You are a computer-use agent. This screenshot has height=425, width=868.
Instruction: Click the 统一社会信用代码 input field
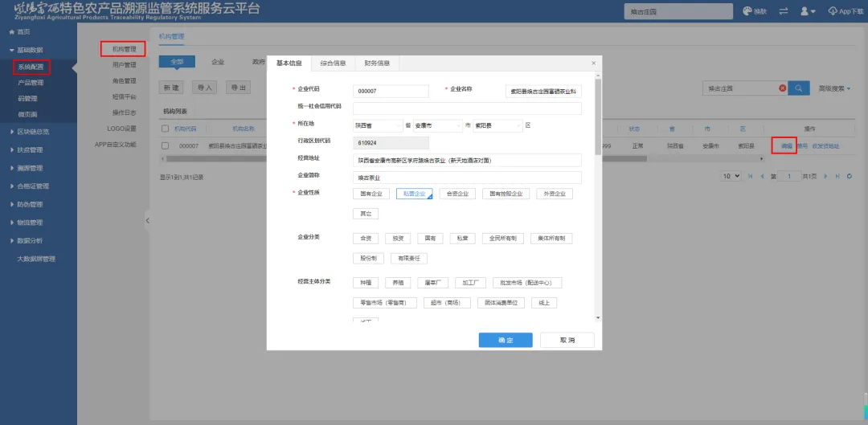click(467, 108)
